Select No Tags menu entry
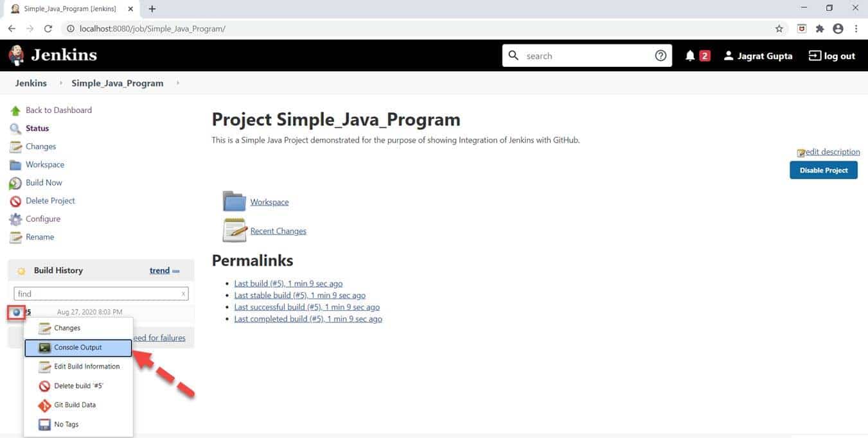868x438 pixels. point(78,425)
